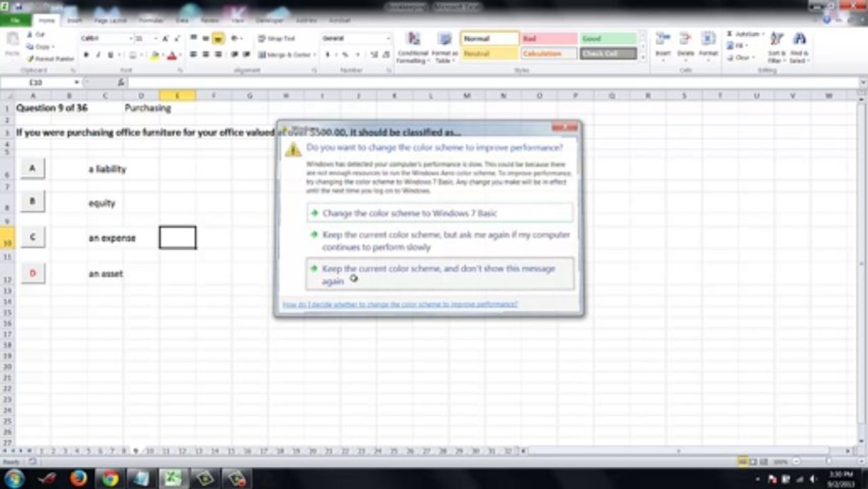Open Sort & Filter menu
Image resolution: width=868 pixels, height=489 pixels.
[x=776, y=48]
